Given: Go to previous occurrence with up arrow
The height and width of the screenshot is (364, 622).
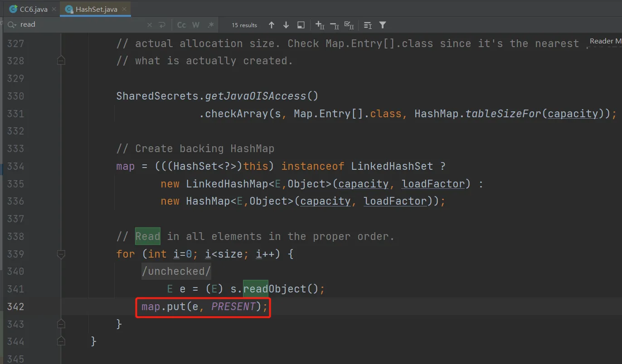Looking at the screenshot, I should [272, 25].
